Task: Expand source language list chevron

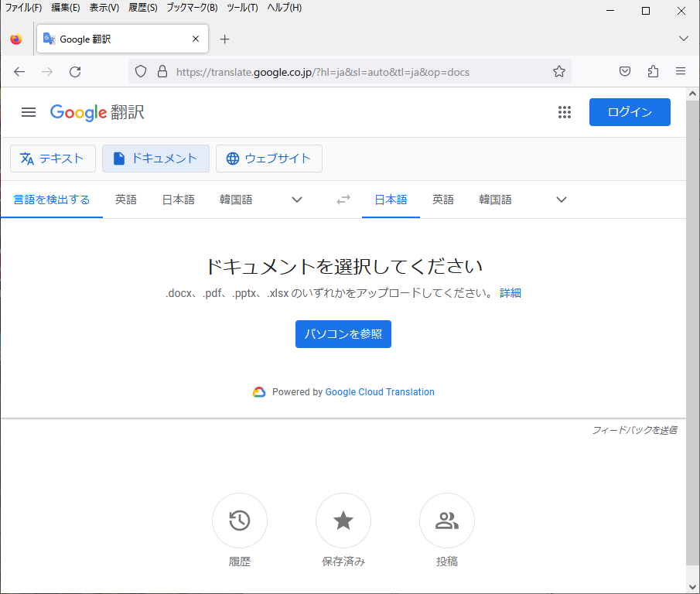Action: tap(297, 200)
